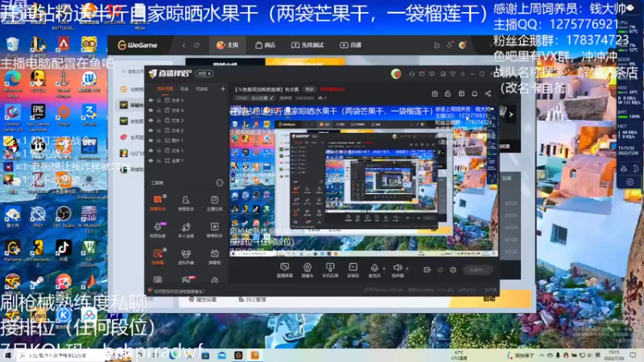Screen dimensions: 644x362
Task: Open OBS Studio desktop icon
Action: [x=64, y=216]
